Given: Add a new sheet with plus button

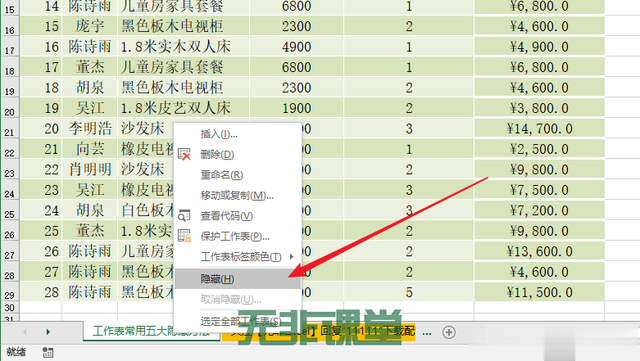Looking at the screenshot, I should 449,332.
